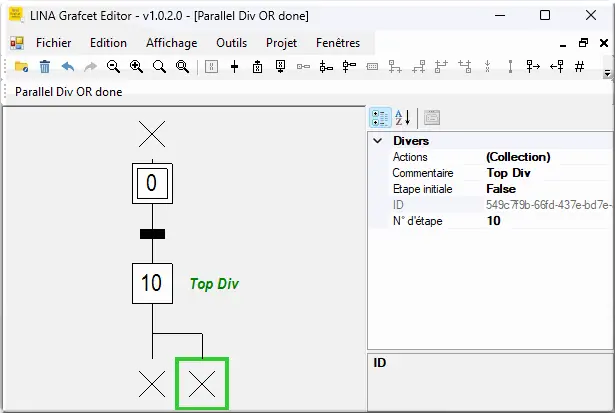The width and height of the screenshot is (615, 413).
Task: Close the inner document window
Action: pyautogui.click(x=604, y=43)
